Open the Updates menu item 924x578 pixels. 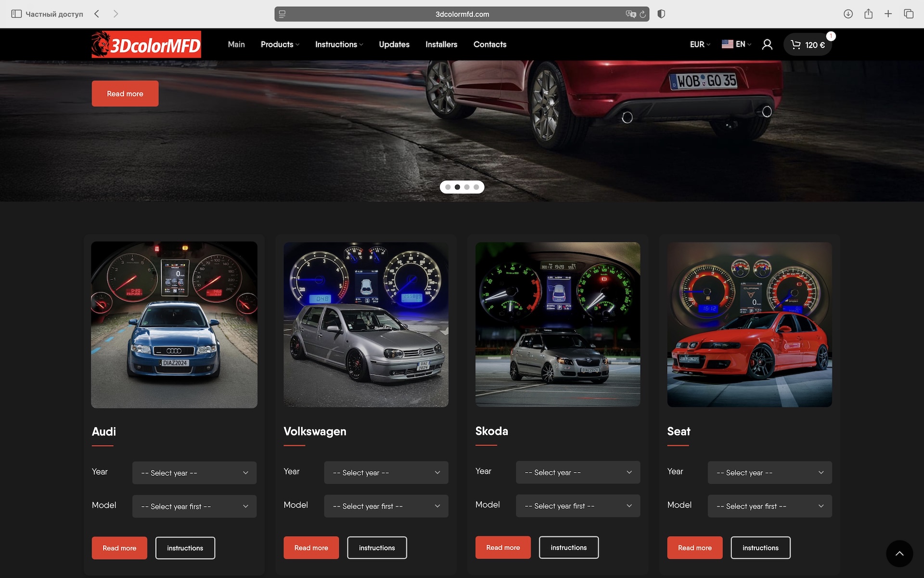[394, 44]
